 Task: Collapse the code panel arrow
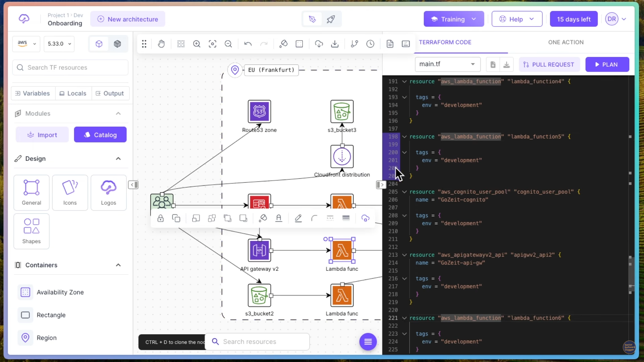coord(381,185)
